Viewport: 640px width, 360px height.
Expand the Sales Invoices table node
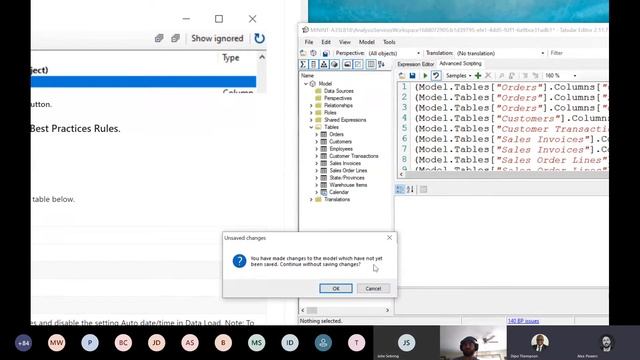(x=316, y=163)
